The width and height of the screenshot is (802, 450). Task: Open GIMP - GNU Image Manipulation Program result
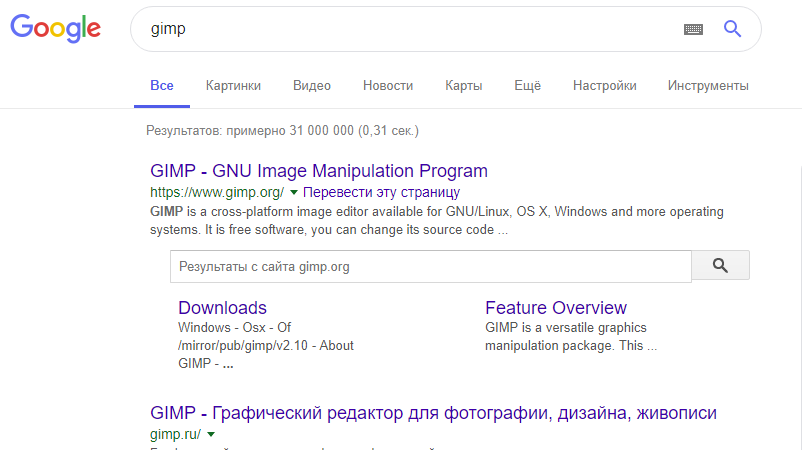tap(319, 171)
